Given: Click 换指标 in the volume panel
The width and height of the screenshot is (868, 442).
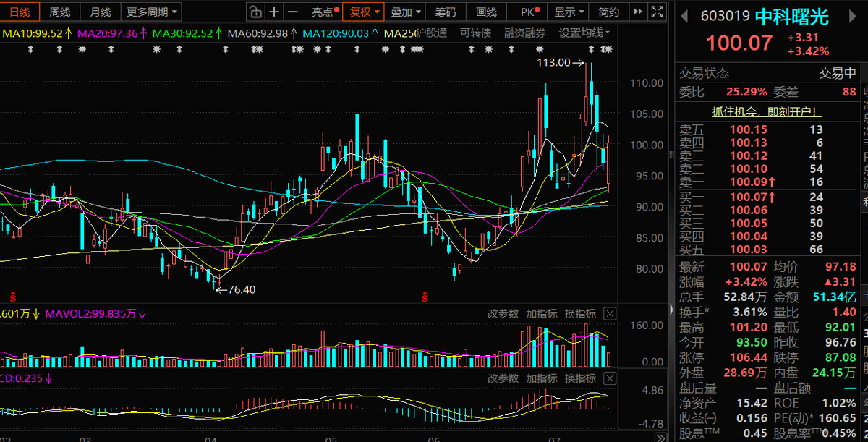Looking at the screenshot, I should [580, 314].
